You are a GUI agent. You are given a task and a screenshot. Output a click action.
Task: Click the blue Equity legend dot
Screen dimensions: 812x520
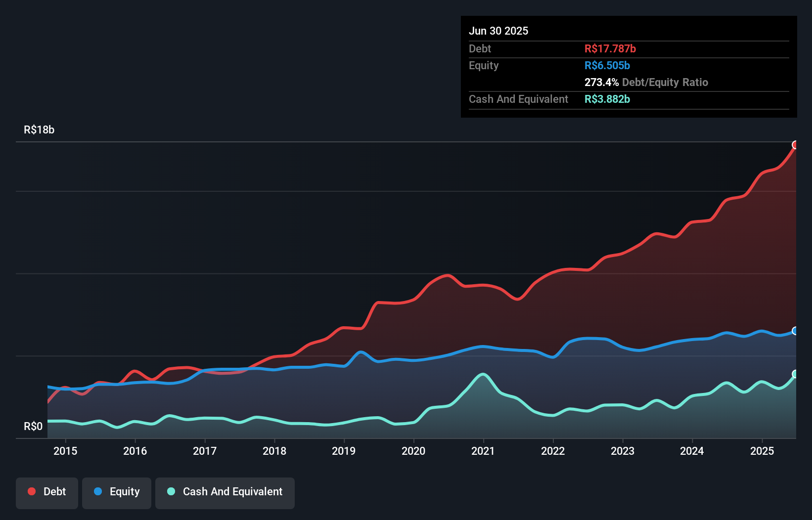[x=98, y=491]
